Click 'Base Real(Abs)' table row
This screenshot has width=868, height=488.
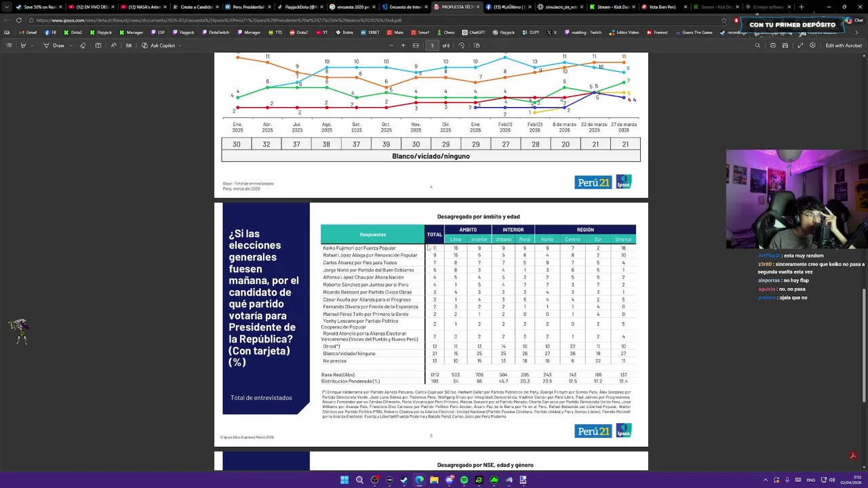click(478, 375)
